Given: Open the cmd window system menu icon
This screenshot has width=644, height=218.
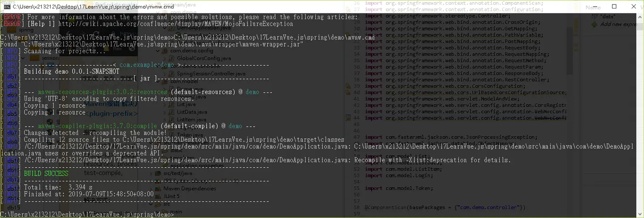Looking at the screenshot, I should [7, 6].
